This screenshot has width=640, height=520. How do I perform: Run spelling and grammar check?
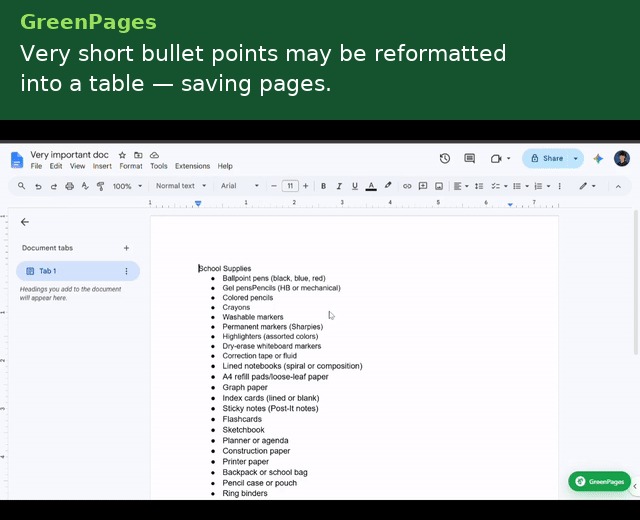pyautogui.click(x=85, y=186)
